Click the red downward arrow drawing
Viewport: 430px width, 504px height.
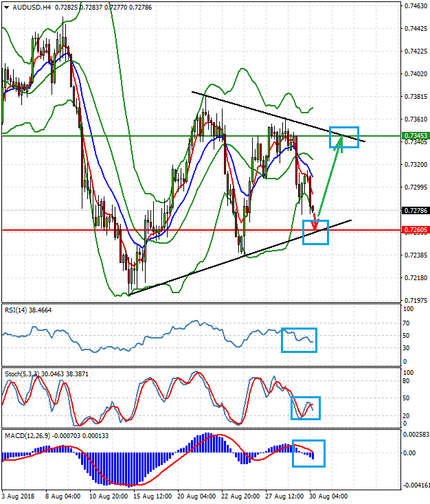point(314,220)
